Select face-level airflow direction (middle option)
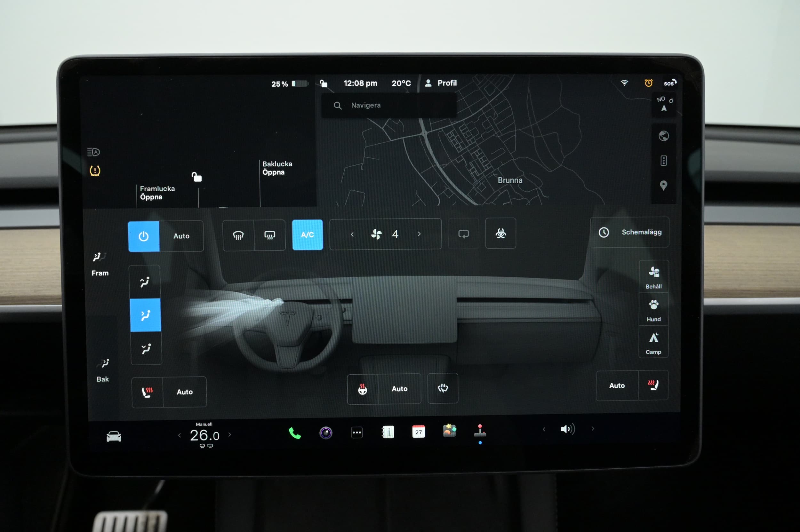The width and height of the screenshot is (800, 532). 145,315
